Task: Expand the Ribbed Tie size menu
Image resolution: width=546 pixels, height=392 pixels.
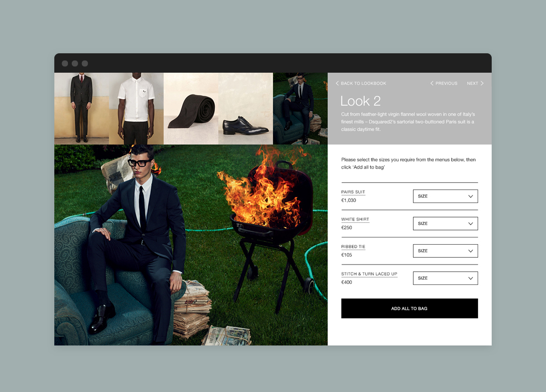Action: point(445,251)
